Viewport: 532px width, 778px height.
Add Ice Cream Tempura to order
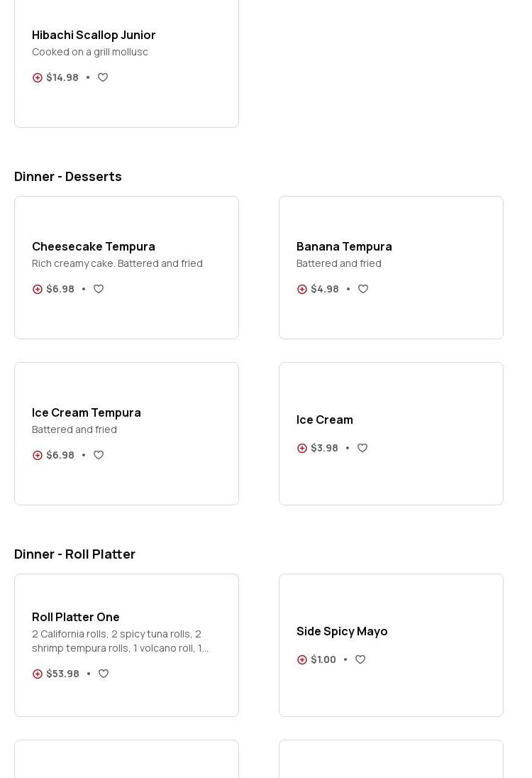coord(38,456)
